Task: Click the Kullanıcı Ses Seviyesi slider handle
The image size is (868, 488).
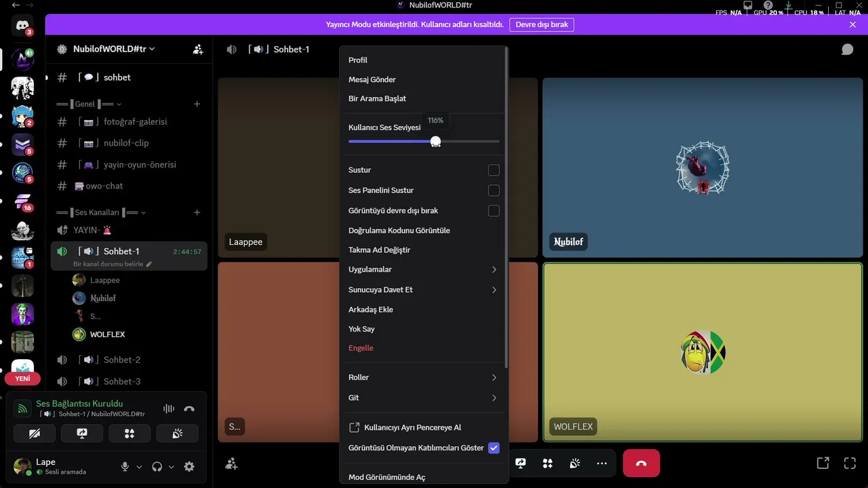Action: tap(435, 142)
